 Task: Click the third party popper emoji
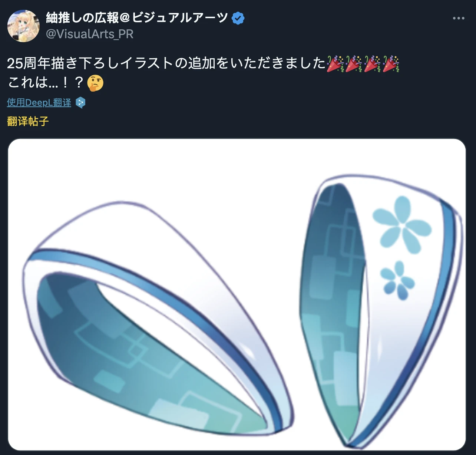[x=373, y=63]
